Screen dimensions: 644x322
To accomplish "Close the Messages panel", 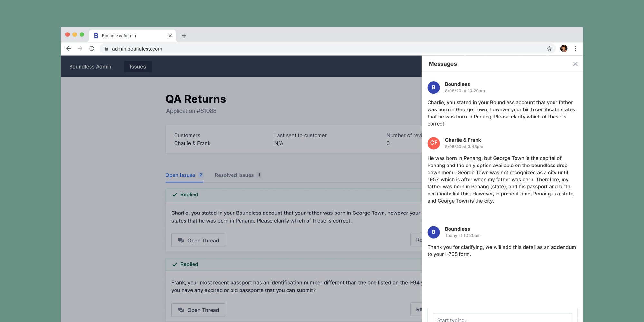I will point(575,64).
